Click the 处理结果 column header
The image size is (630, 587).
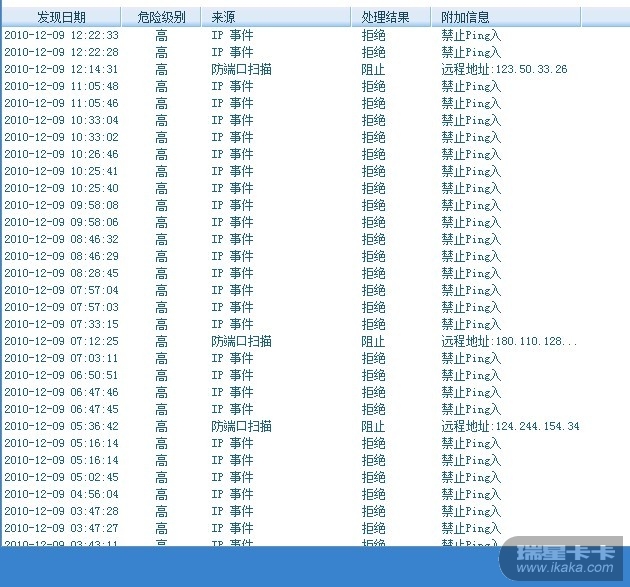pos(391,17)
